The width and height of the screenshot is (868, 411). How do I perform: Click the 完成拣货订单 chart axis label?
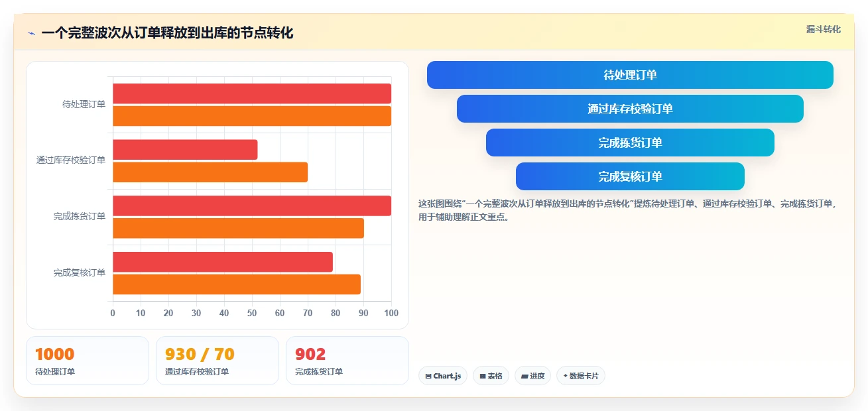point(80,217)
